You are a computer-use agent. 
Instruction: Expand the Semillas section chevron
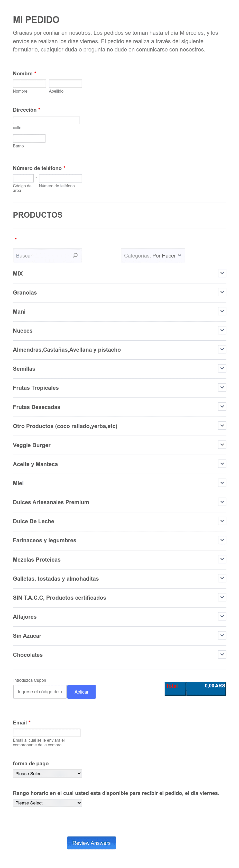click(222, 368)
